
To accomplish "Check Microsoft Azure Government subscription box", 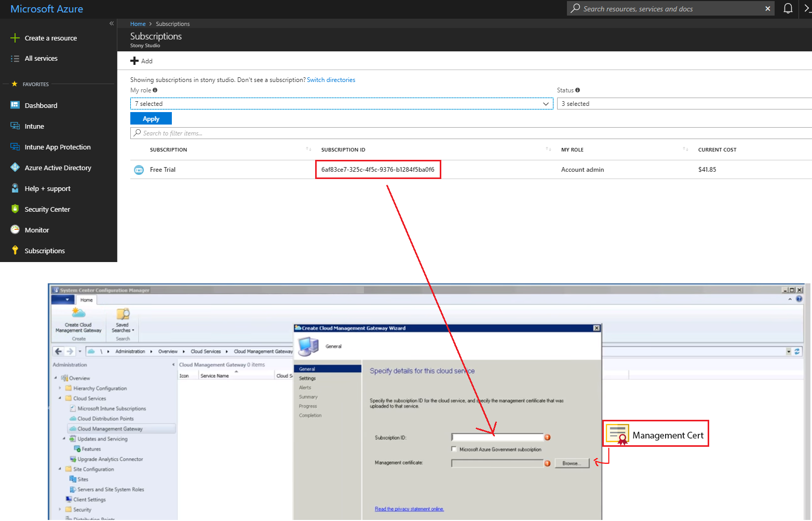I will point(454,449).
